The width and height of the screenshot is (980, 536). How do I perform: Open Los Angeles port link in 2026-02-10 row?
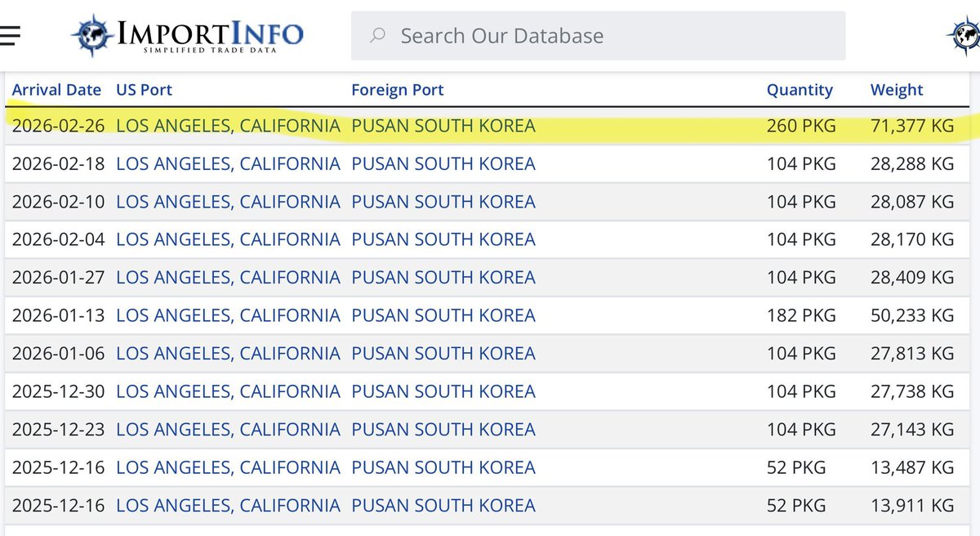228,202
